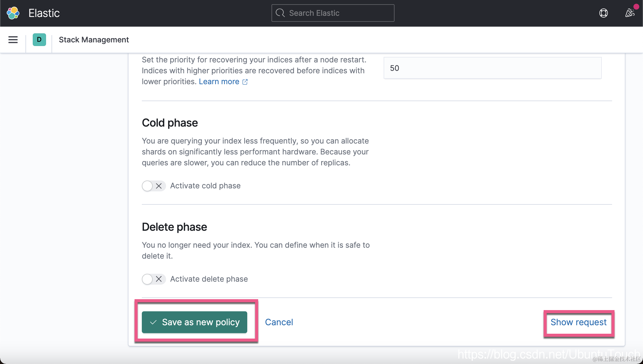Image resolution: width=643 pixels, height=364 pixels.
Task: Open the help lifebuoy icon
Action: click(x=603, y=13)
